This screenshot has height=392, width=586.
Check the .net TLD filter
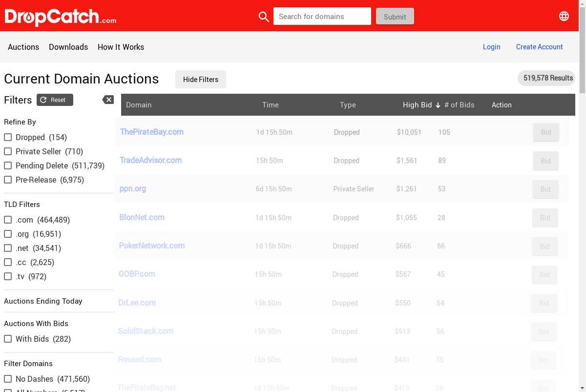pos(8,248)
